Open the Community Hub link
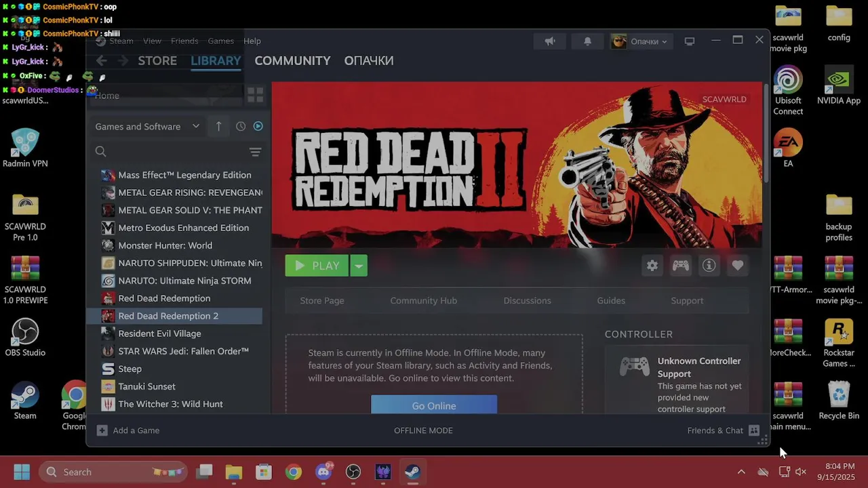Screen dimensions: 868x488 pos(423,300)
